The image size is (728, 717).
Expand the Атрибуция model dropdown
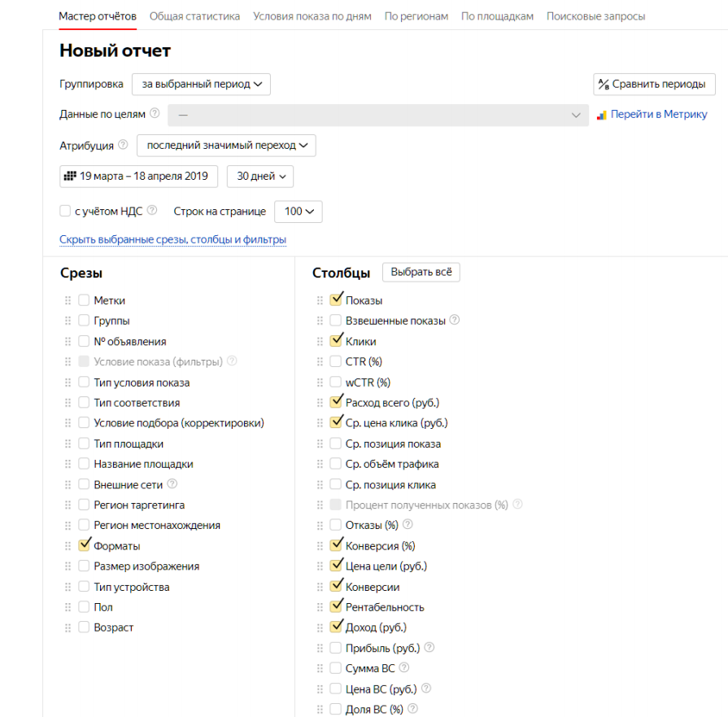pos(226,145)
